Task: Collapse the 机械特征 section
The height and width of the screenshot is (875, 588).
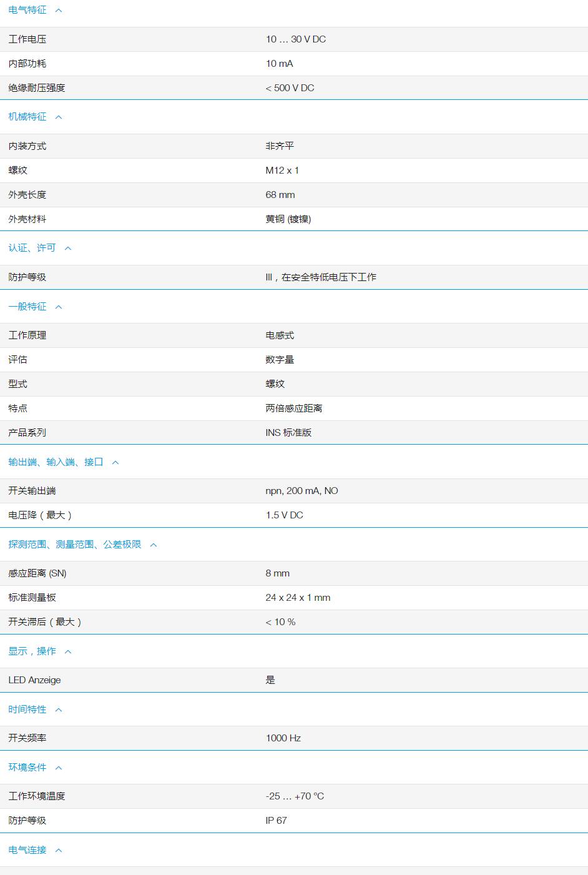Action: point(59,117)
